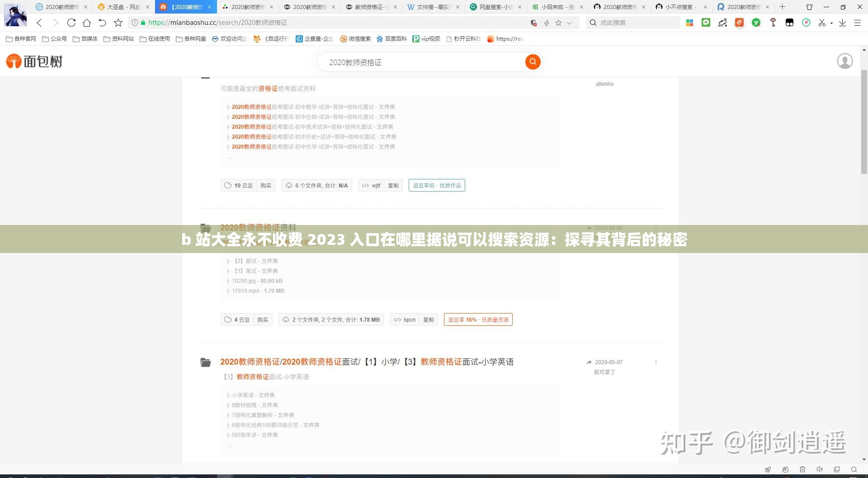Click the 购买 button next to 10 云豆
Viewport: 868px width, 478px height.
(x=266, y=185)
